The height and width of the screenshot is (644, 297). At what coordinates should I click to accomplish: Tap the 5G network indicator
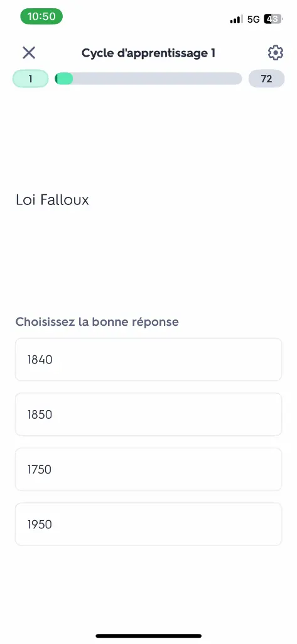pyautogui.click(x=254, y=19)
